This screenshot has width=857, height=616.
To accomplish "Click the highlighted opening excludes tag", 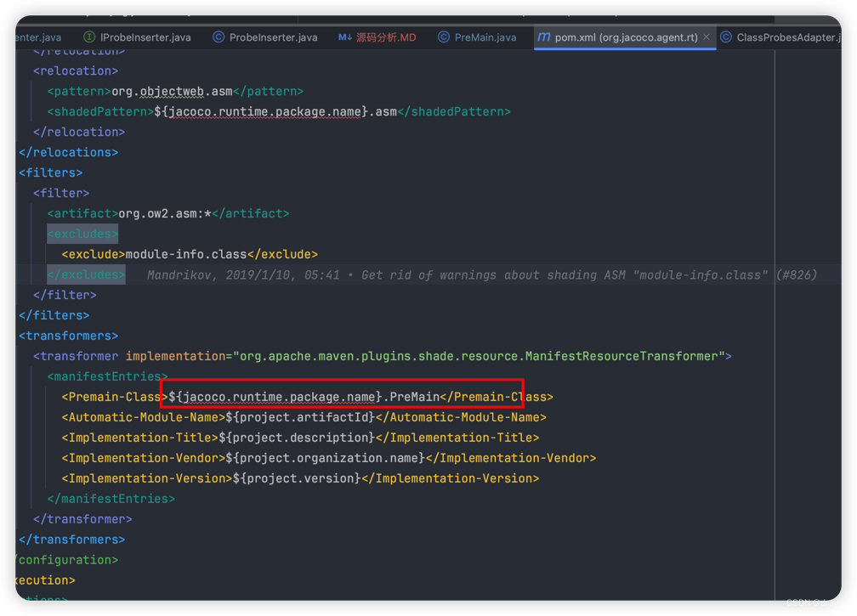I will [82, 234].
